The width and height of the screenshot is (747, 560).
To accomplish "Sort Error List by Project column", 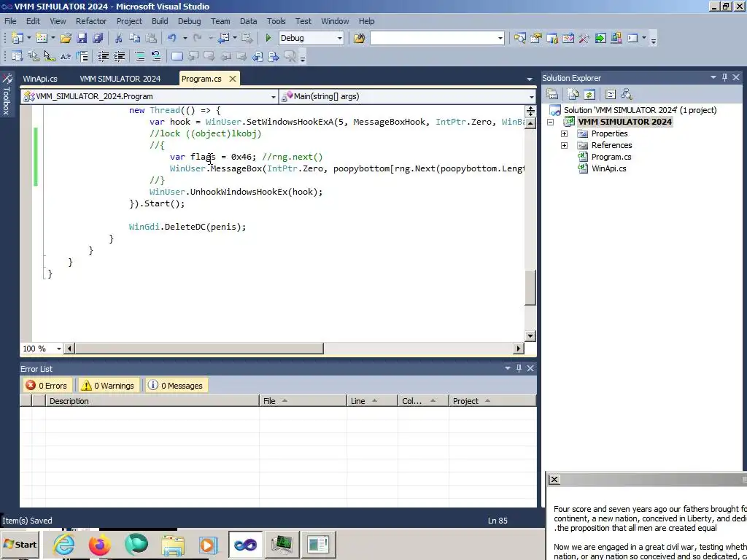I will coord(492,401).
